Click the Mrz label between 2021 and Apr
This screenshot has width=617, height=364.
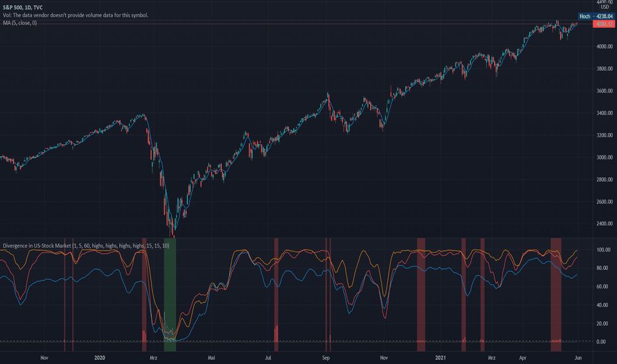491,357
